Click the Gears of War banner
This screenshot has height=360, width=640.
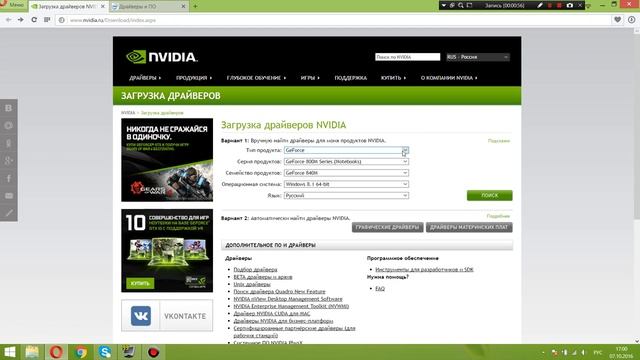pos(167,160)
